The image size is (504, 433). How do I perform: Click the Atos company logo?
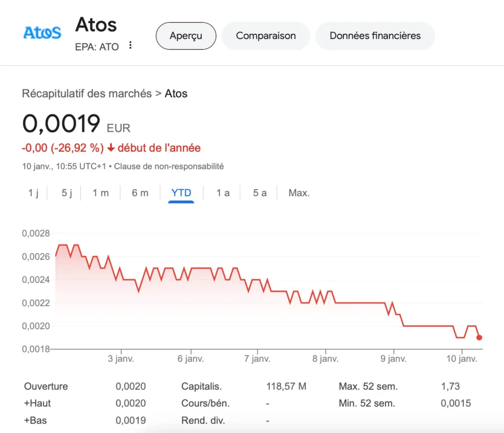41,32
